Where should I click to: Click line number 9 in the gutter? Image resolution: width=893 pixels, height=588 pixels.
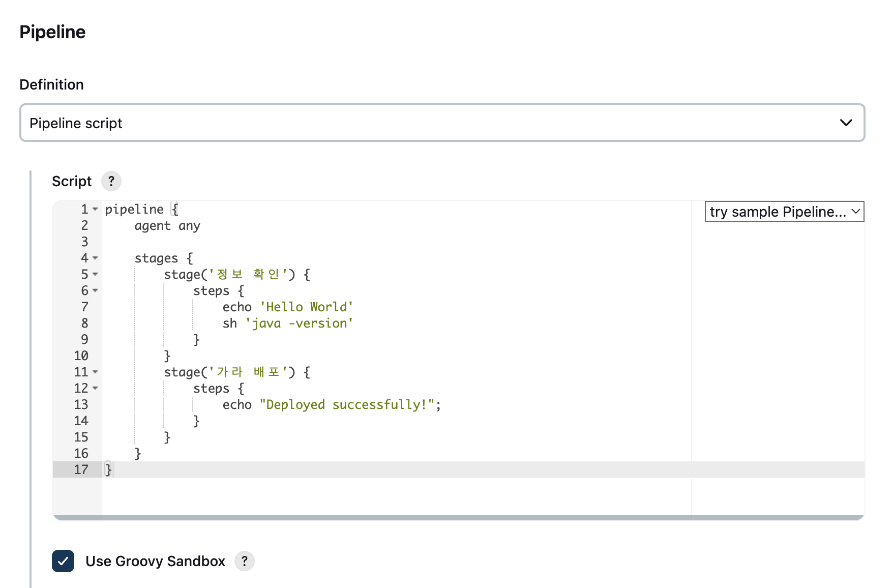pyautogui.click(x=84, y=339)
